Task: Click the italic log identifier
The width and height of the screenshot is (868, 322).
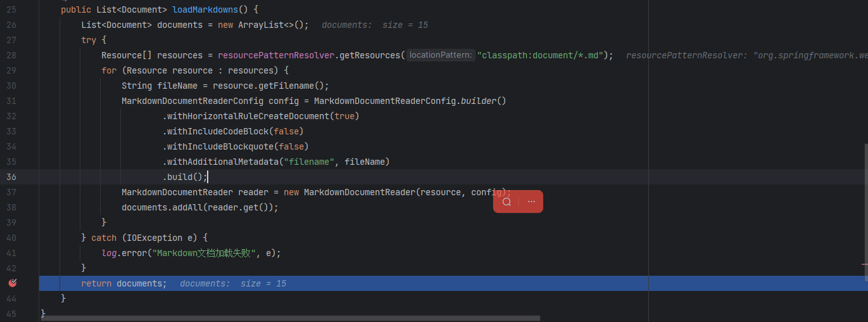Action: pos(109,253)
